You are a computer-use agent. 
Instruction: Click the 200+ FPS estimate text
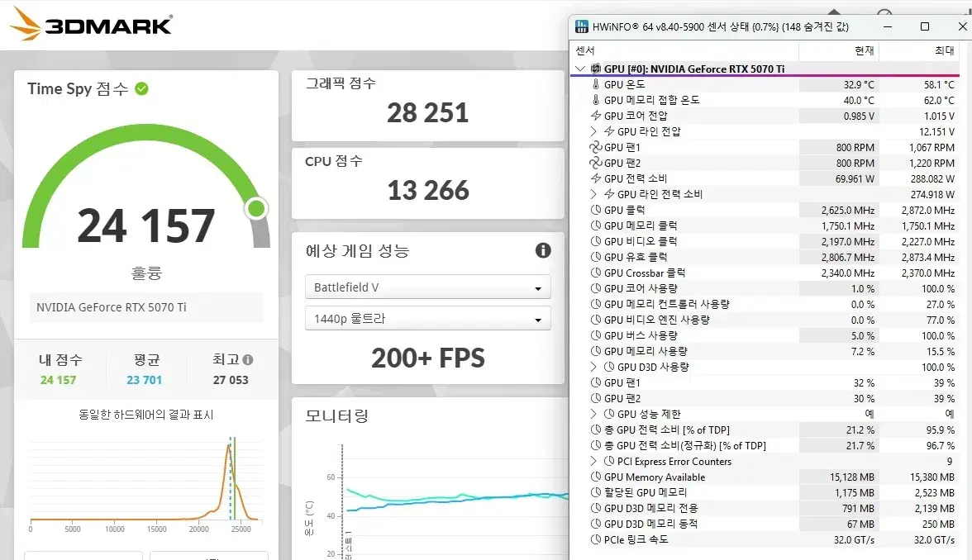428,358
